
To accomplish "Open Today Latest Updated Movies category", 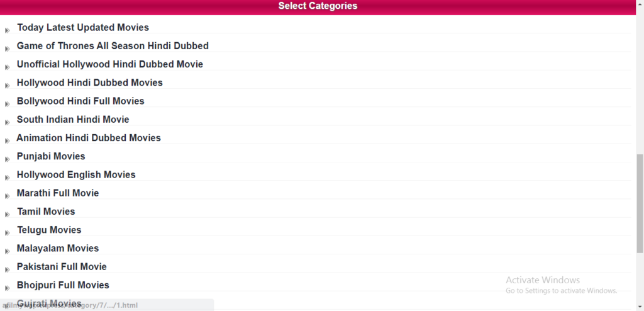I will click(x=83, y=28).
